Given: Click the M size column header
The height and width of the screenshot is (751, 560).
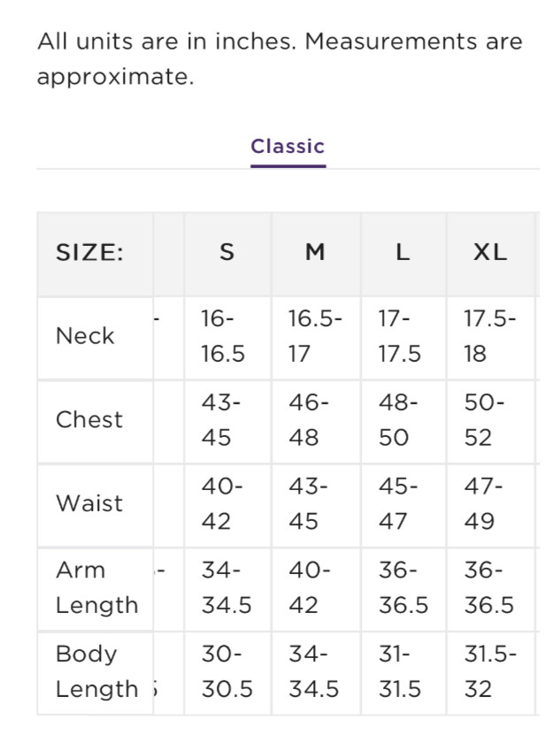Looking at the screenshot, I should click(315, 253).
